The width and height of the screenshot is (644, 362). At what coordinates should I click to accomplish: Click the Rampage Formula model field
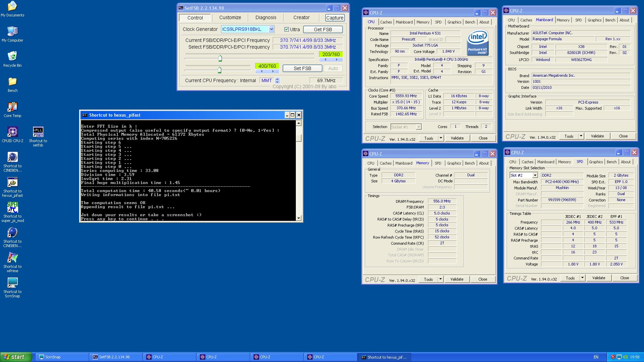562,39
